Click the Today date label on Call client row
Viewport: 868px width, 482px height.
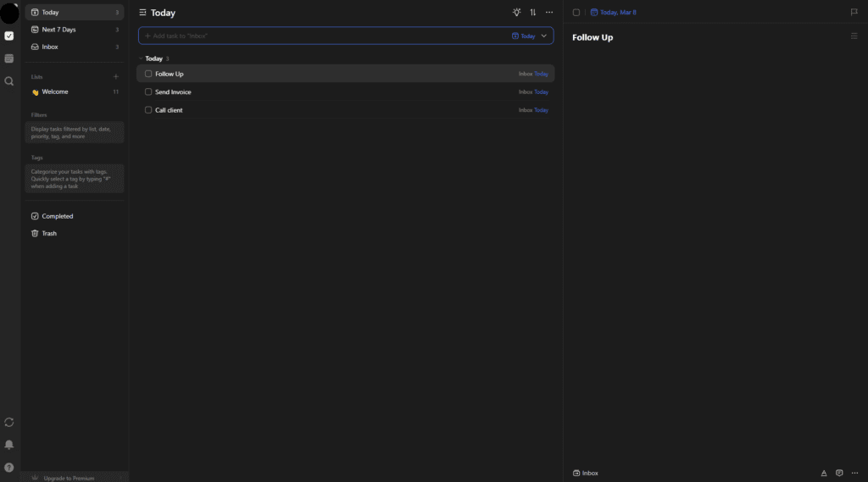click(x=541, y=110)
